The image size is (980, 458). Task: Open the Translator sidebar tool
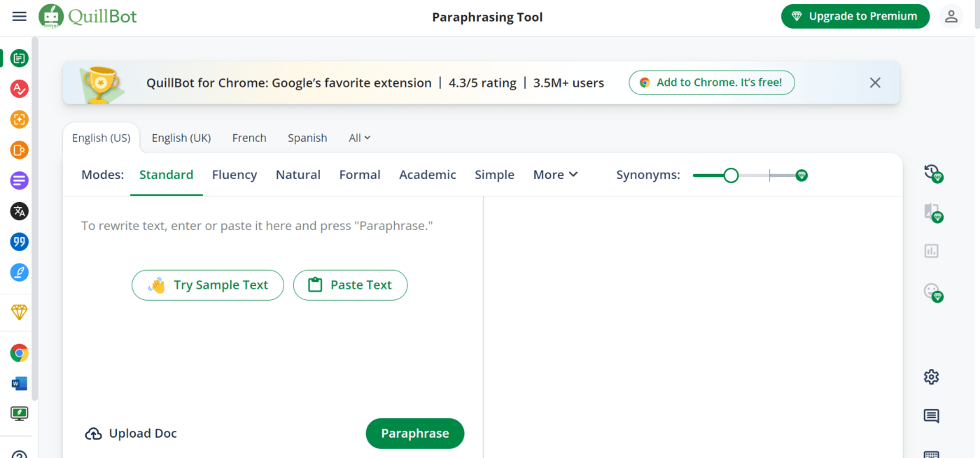click(20, 211)
